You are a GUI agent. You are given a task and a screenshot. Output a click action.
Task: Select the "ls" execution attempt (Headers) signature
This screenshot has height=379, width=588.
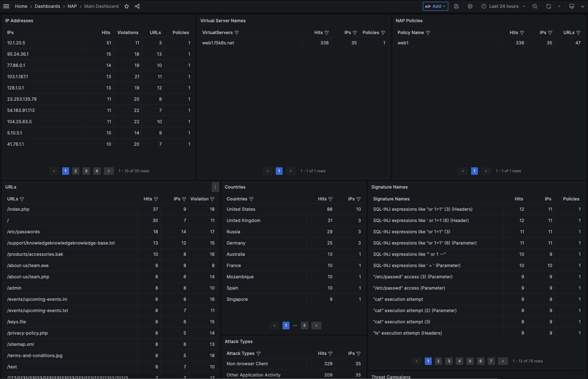(x=408, y=333)
